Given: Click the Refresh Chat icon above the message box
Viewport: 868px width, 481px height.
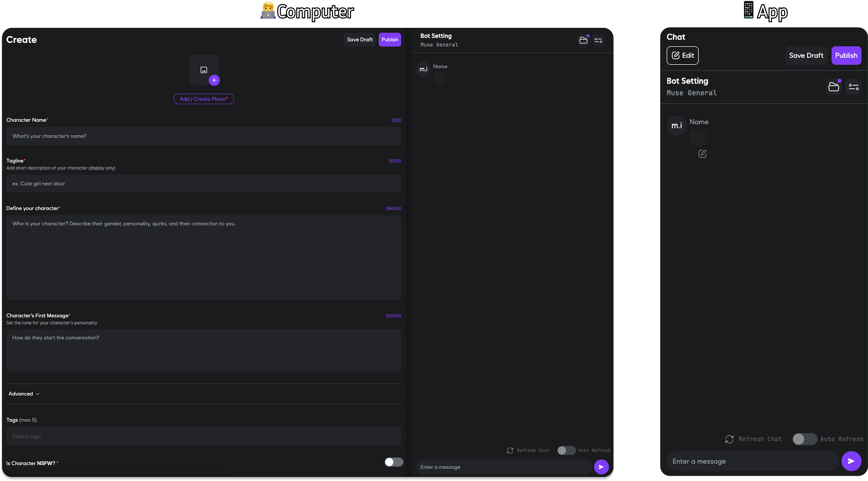Looking at the screenshot, I should pyautogui.click(x=510, y=450).
